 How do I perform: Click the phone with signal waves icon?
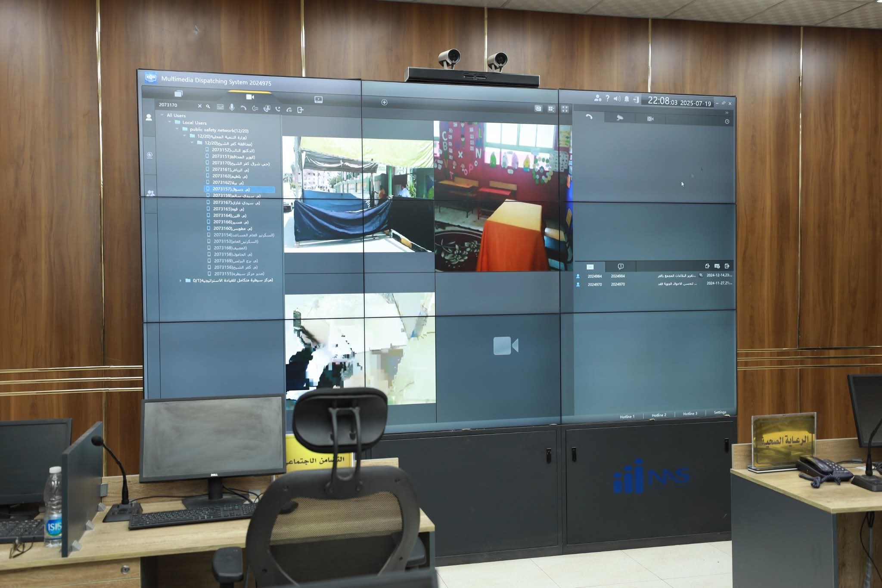[x=278, y=109]
